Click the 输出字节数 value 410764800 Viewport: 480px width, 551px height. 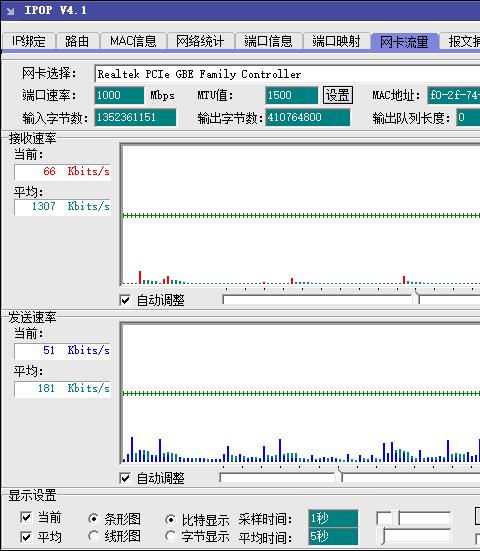(307, 117)
